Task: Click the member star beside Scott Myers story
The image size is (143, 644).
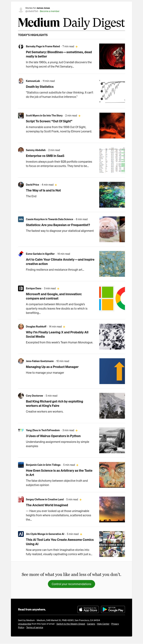Action: pos(79,116)
